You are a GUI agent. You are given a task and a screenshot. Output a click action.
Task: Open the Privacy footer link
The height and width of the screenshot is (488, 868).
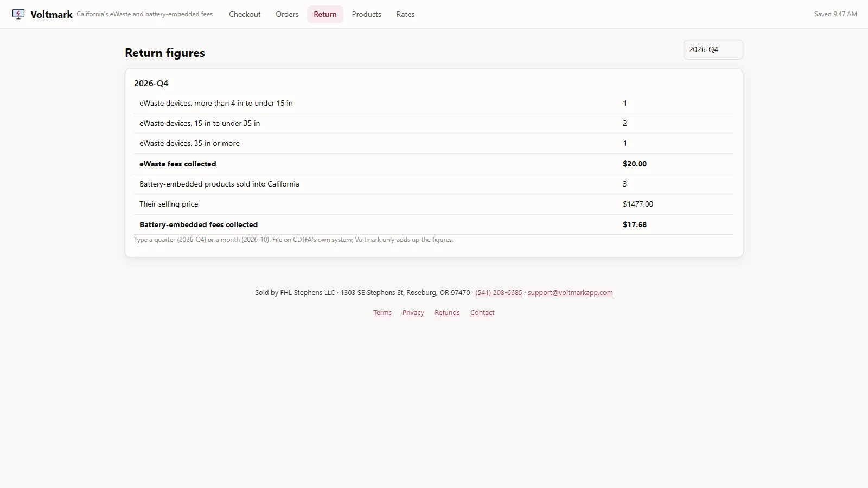click(413, 312)
